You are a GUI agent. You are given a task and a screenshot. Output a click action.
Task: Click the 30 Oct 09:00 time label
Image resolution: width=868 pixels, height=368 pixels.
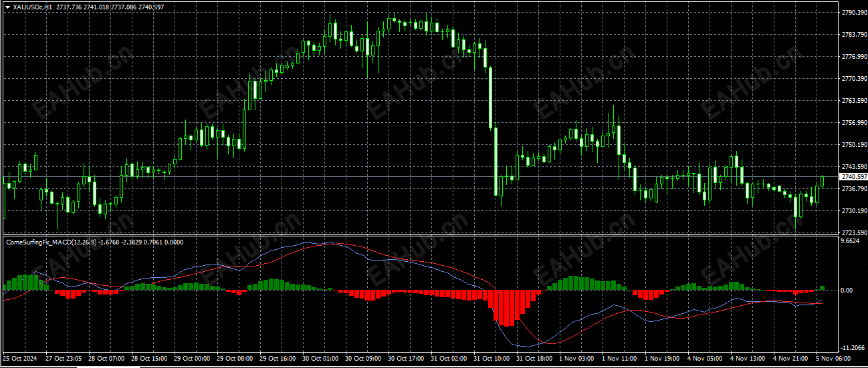[x=363, y=359]
